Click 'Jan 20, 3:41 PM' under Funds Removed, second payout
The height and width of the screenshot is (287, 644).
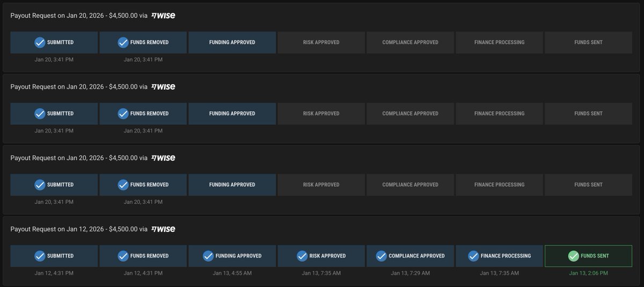point(143,131)
